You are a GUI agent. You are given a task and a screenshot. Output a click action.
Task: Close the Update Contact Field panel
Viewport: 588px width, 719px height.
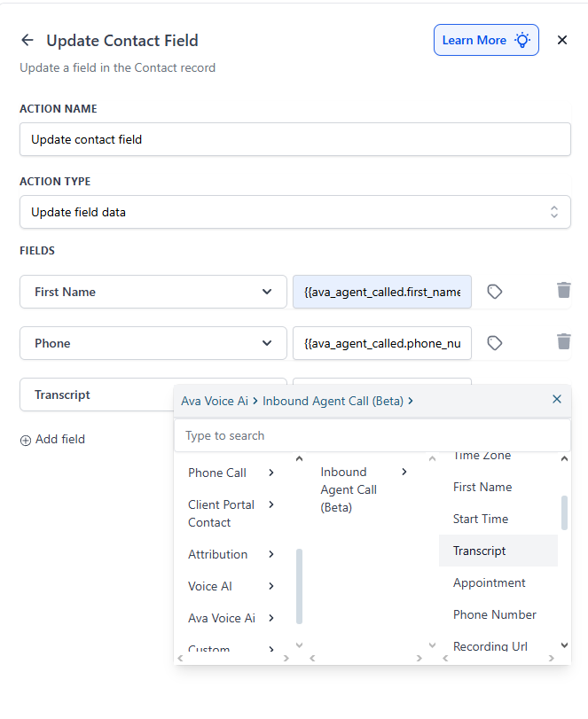562,41
